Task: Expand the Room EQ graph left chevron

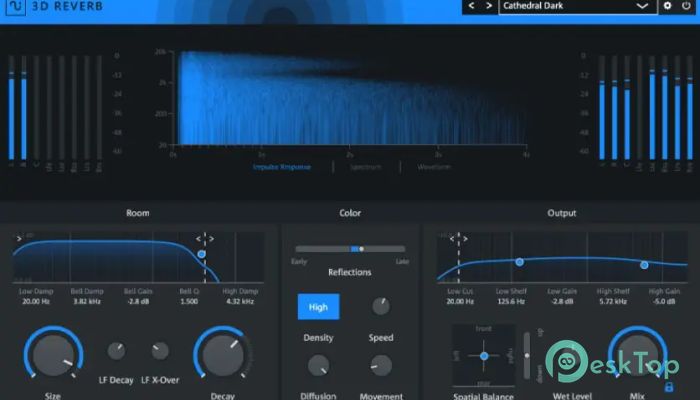Action: coord(18,239)
